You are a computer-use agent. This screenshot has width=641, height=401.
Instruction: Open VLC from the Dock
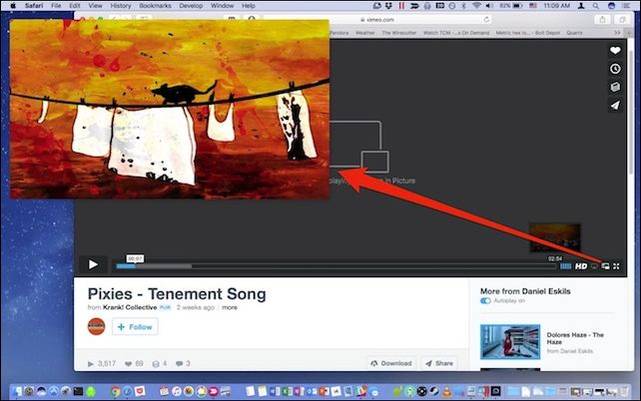point(446,392)
